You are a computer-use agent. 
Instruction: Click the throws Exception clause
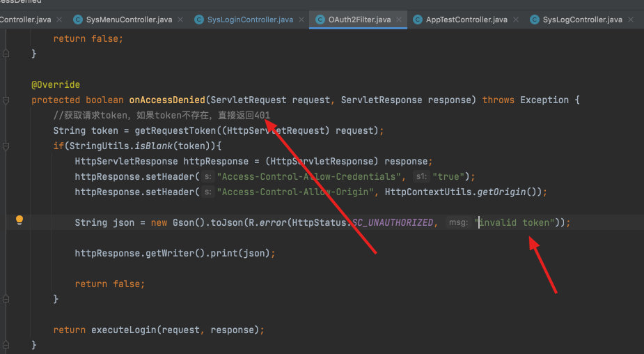click(526, 100)
